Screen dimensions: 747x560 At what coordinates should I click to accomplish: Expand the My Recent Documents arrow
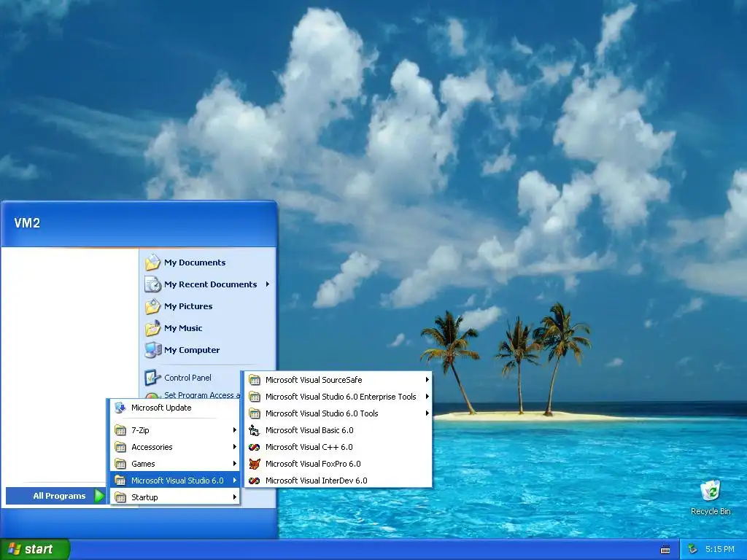(x=267, y=284)
